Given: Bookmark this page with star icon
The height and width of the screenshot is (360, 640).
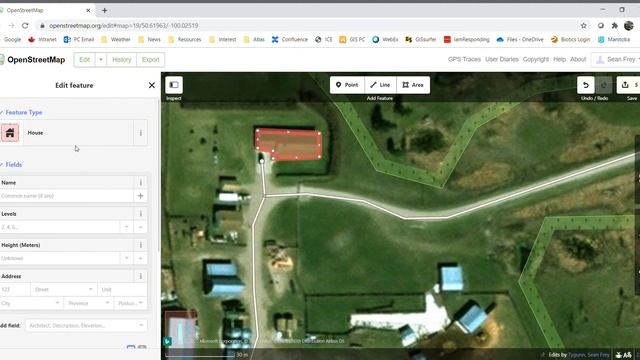Looking at the screenshot, I should [584, 25].
